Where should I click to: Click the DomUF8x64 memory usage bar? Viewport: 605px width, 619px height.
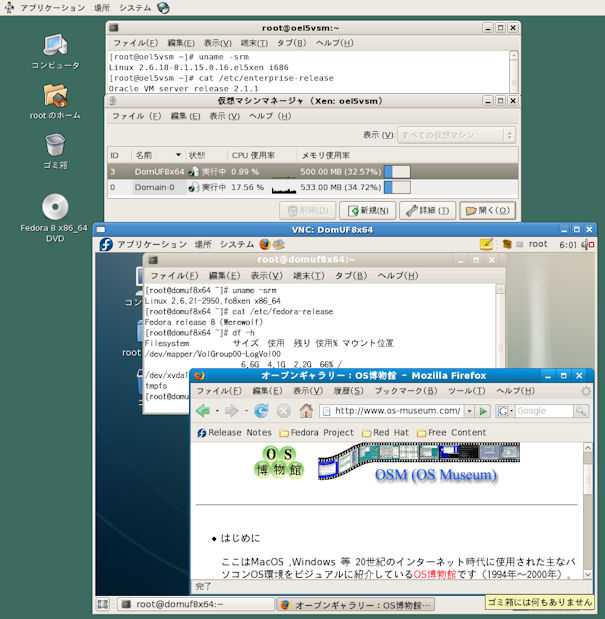click(x=397, y=172)
